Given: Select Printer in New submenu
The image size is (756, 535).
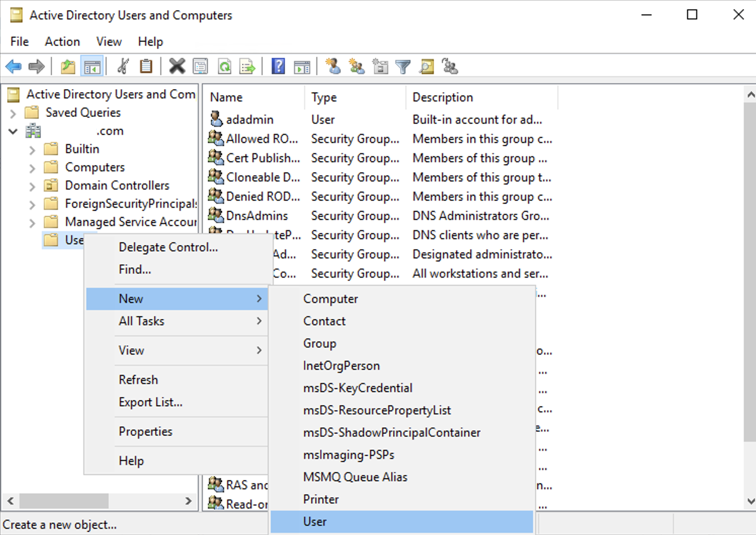Looking at the screenshot, I should [402, 499].
